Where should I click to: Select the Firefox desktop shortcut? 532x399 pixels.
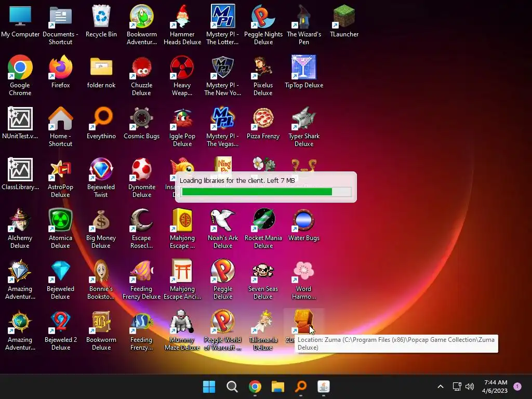point(60,67)
